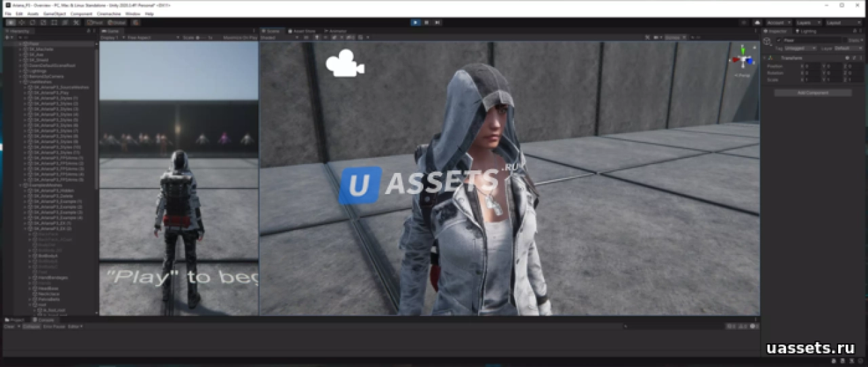Open the Window menu
Viewport: 868px width, 367px height.
(133, 14)
